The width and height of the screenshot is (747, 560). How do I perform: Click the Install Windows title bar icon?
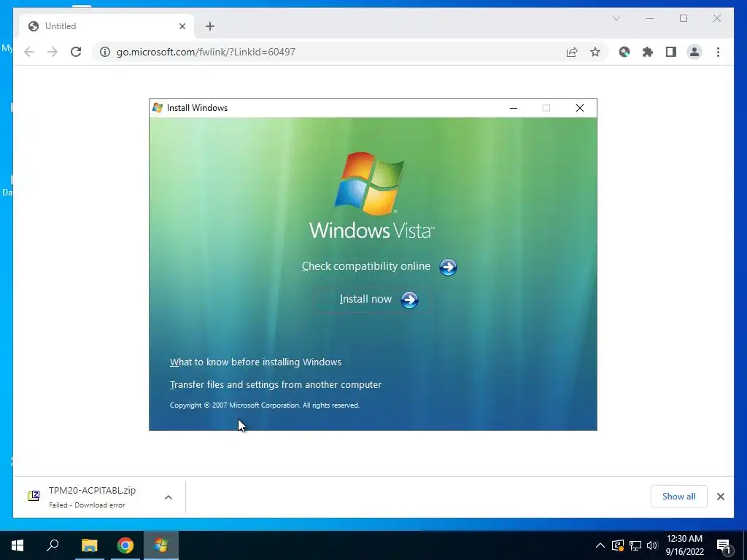coord(158,108)
